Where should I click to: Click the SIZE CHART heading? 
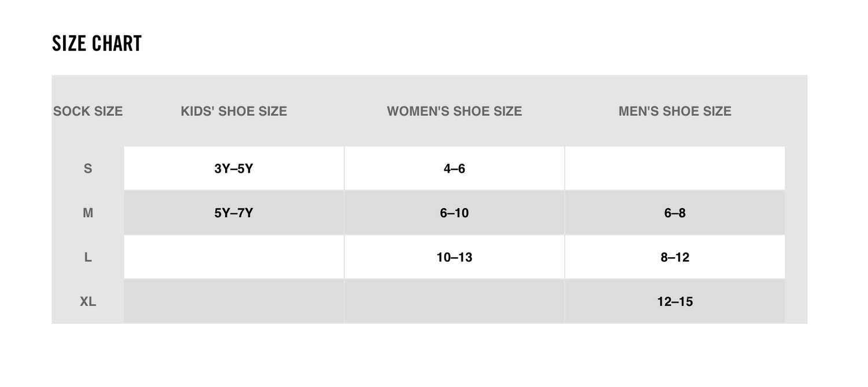[97, 43]
